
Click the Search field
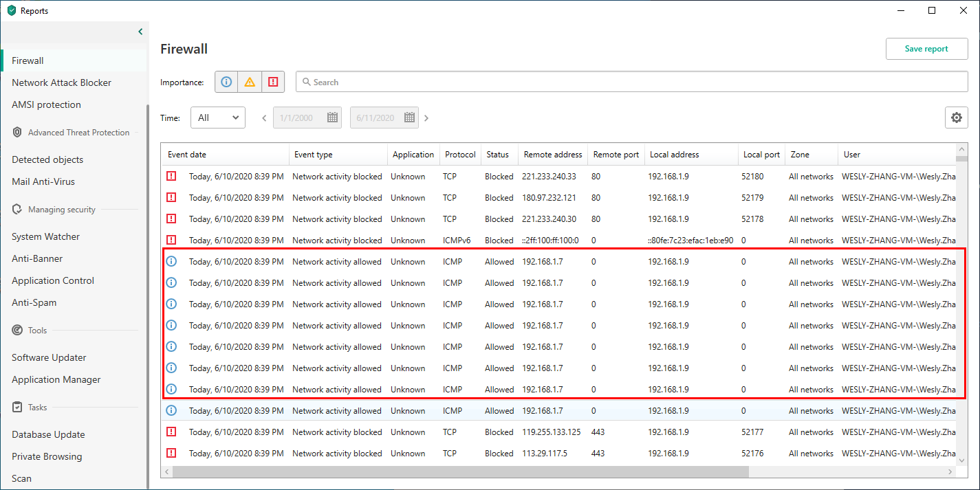(x=632, y=82)
